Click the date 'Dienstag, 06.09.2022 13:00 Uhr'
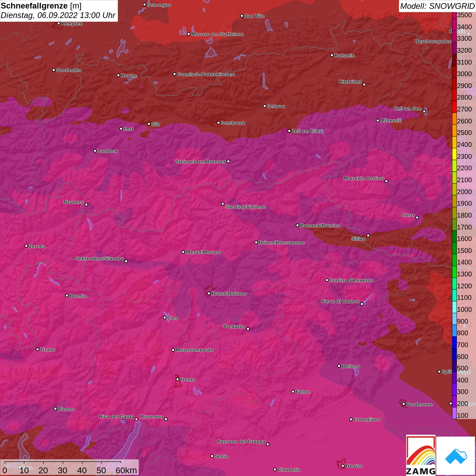Image resolution: width=476 pixels, height=476 pixels. tap(58, 15)
